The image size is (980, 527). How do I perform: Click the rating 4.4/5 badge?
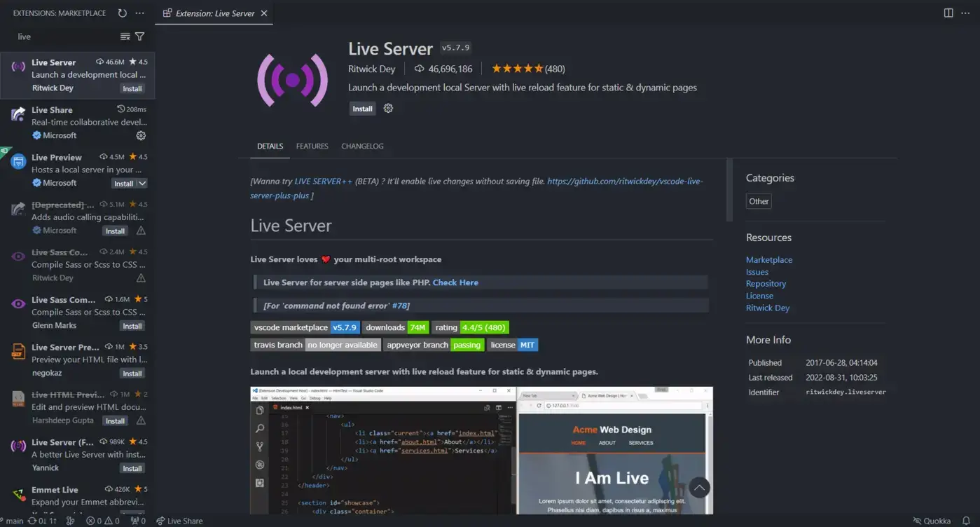click(470, 327)
